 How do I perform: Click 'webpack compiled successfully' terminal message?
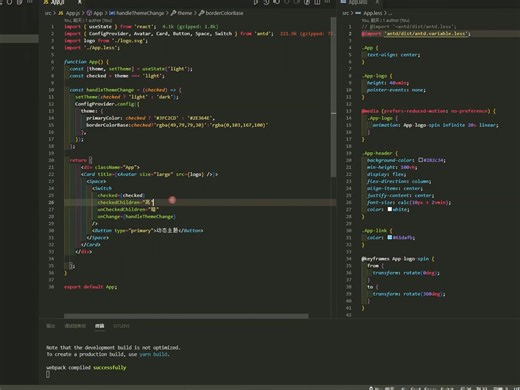tap(86, 367)
